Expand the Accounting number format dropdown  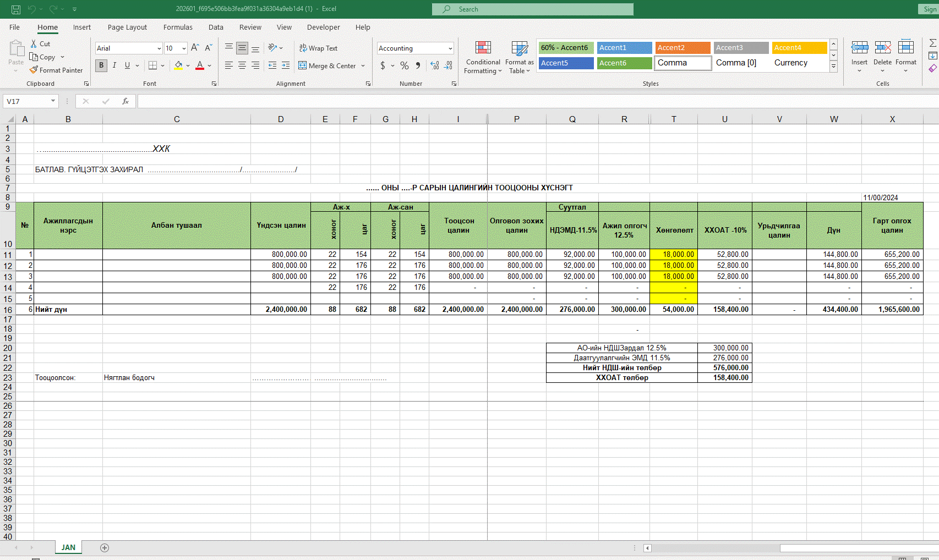point(450,48)
